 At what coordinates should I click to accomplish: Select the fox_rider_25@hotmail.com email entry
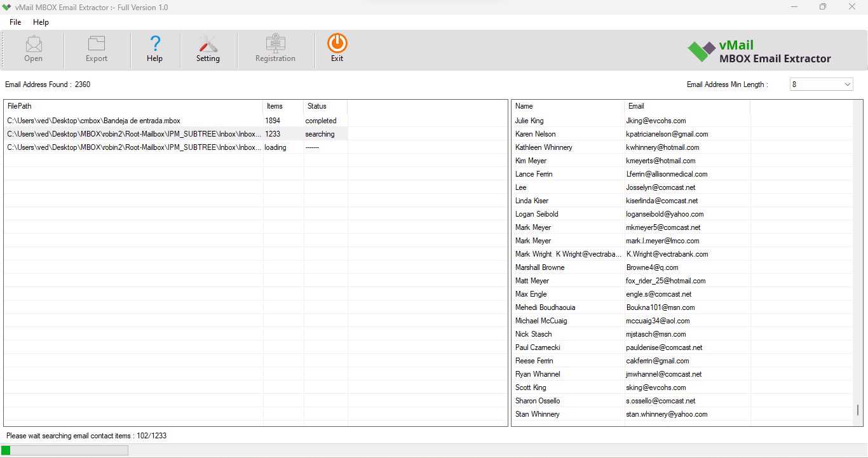click(665, 281)
